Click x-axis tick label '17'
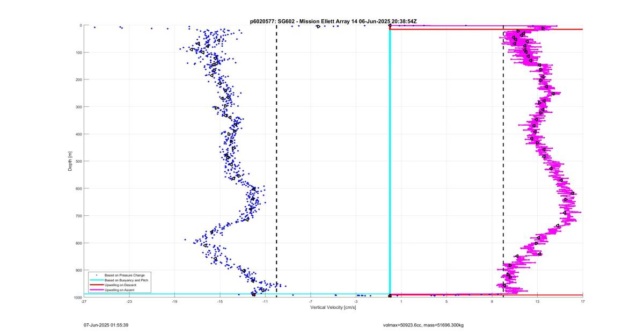The image size is (644, 334). point(582,302)
